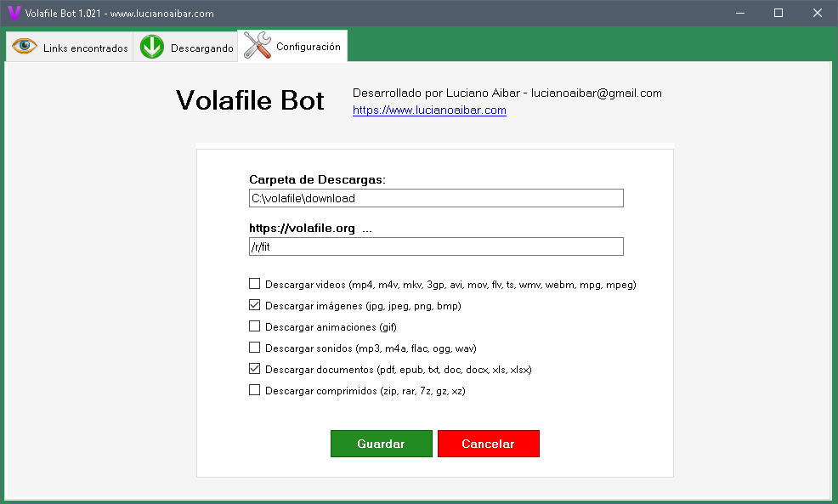Select the Configuración tab
Image resolution: width=838 pixels, height=504 pixels.
point(292,47)
